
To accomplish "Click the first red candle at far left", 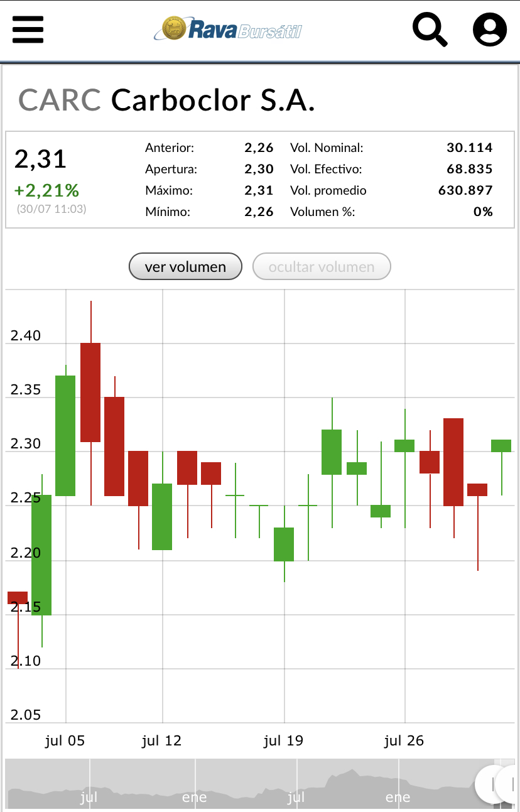I will (18, 598).
